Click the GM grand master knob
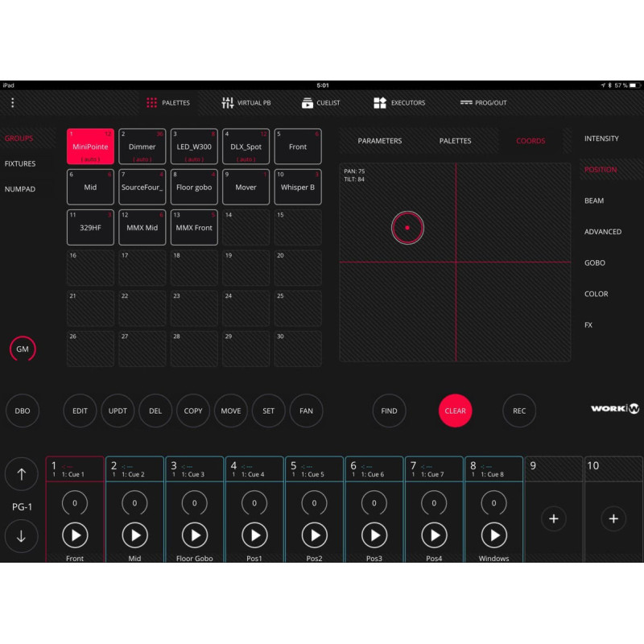This screenshot has height=644, width=644. tap(23, 349)
